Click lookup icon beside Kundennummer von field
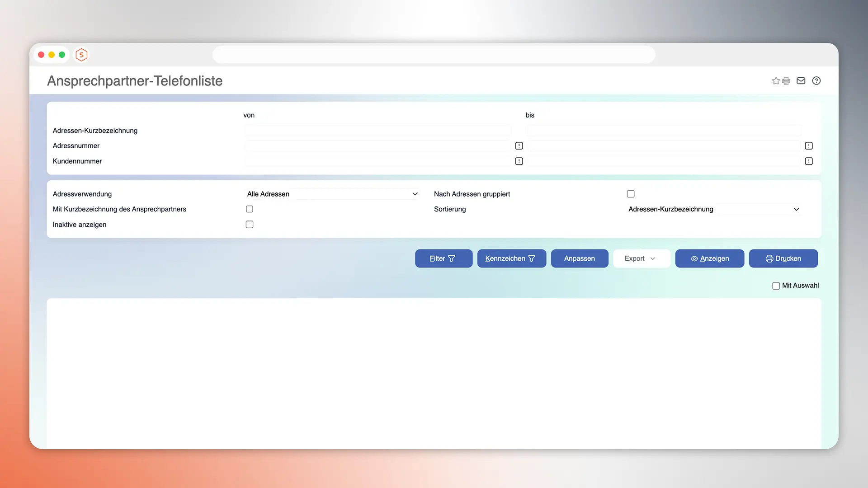Screen dimensions: 868x488 pyautogui.click(x=519, y=161)
